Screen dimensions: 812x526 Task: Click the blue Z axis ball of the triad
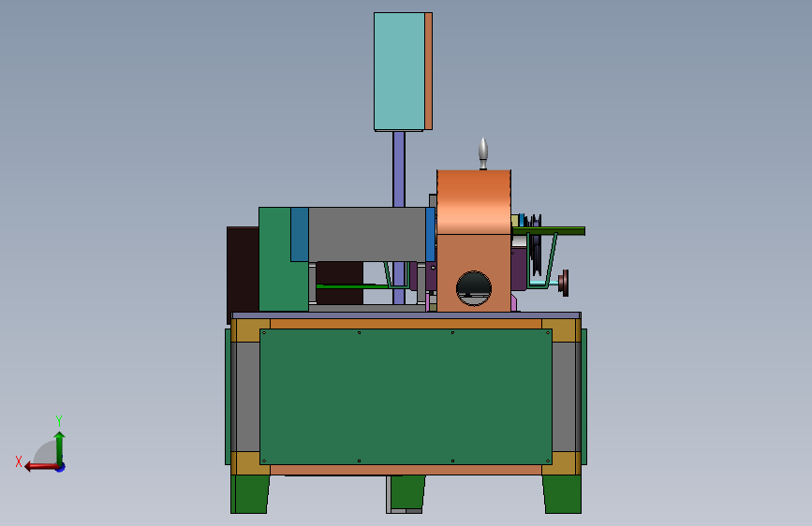tap(61, 467)
